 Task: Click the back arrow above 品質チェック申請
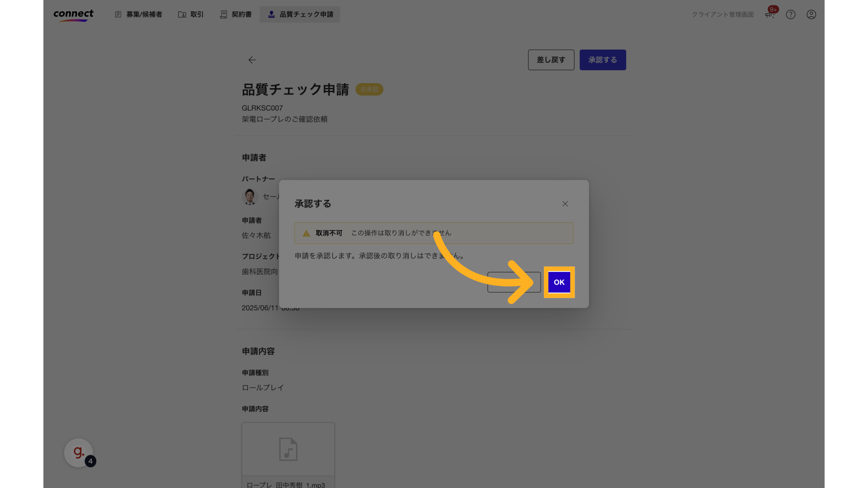pos(252,60)
